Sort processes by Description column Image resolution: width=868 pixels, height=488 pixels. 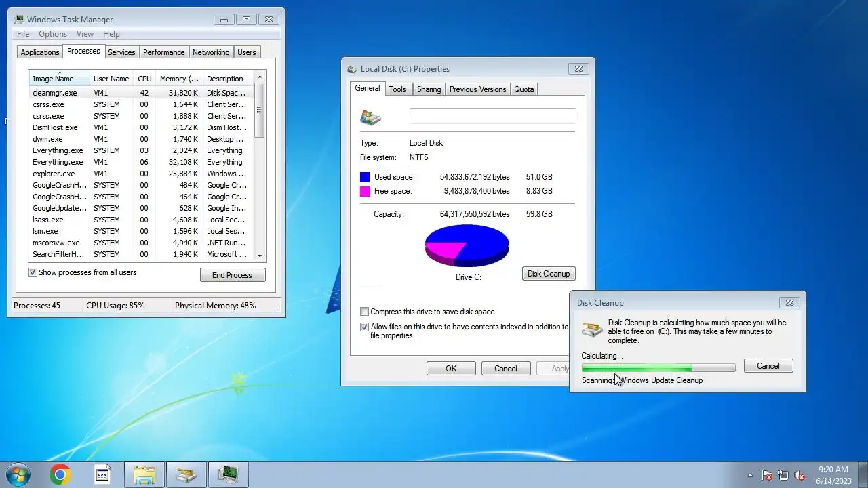point(227,79)
